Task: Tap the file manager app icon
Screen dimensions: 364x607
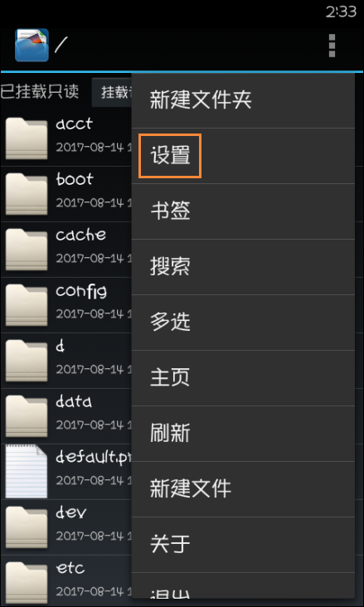Action: 32,45
